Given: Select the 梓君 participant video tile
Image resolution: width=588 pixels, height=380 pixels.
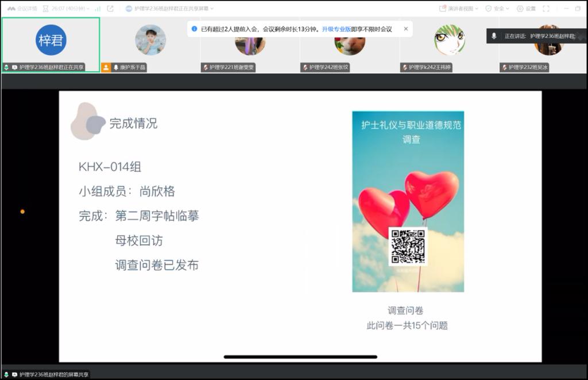Looking at the screenshot, I should 51,40.
